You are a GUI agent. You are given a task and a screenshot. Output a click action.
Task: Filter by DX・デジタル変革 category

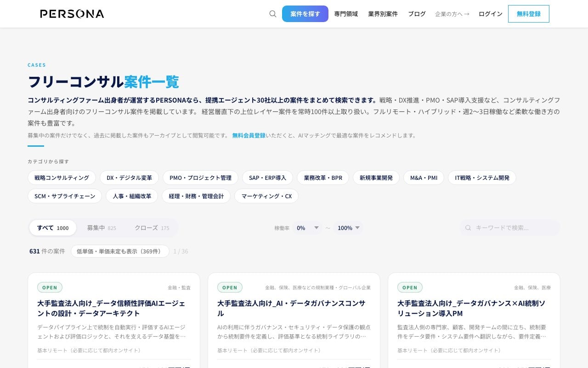click(x=129, y=178)
